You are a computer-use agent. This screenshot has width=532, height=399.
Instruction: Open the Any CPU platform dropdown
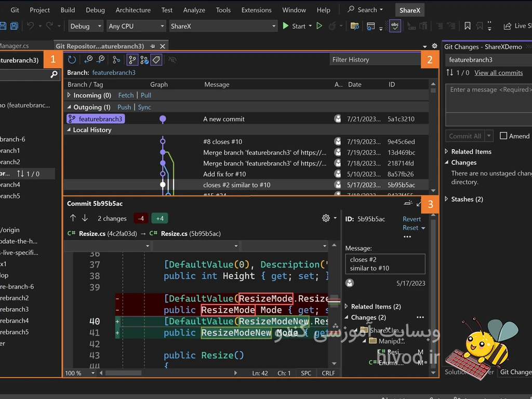coord(136,26)
